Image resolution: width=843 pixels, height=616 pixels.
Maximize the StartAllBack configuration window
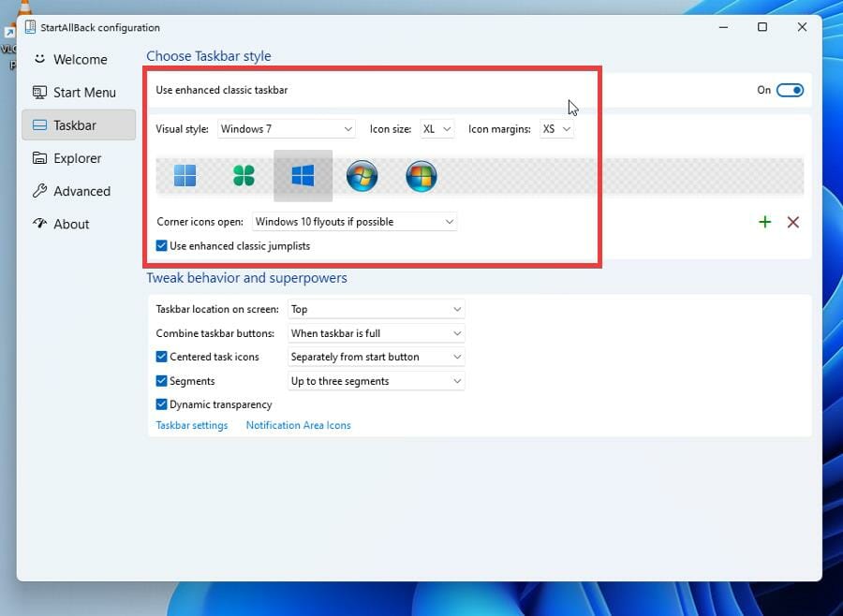coord(762,27)
